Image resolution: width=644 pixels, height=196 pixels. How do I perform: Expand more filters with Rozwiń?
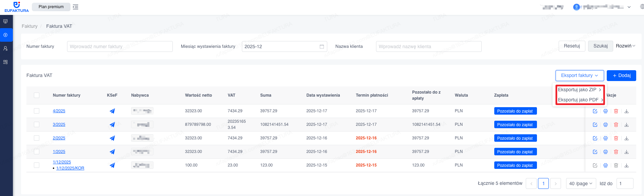coord(625,46)
